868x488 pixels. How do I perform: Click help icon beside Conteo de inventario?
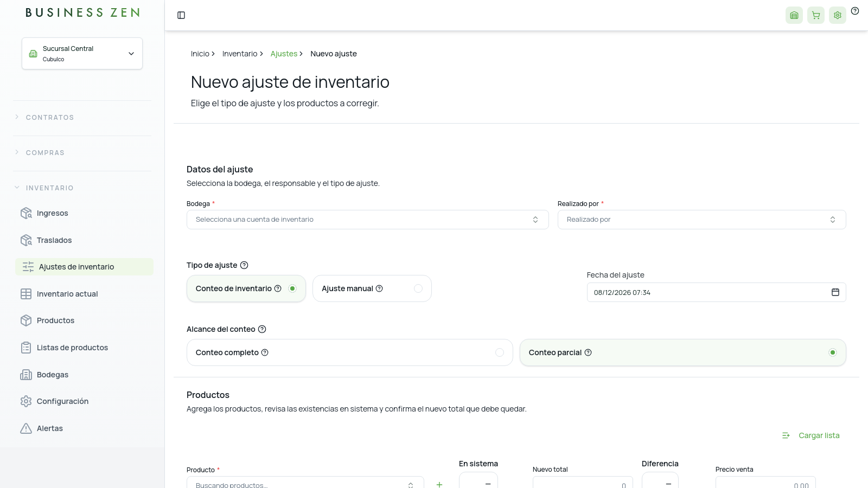point(278,288)
